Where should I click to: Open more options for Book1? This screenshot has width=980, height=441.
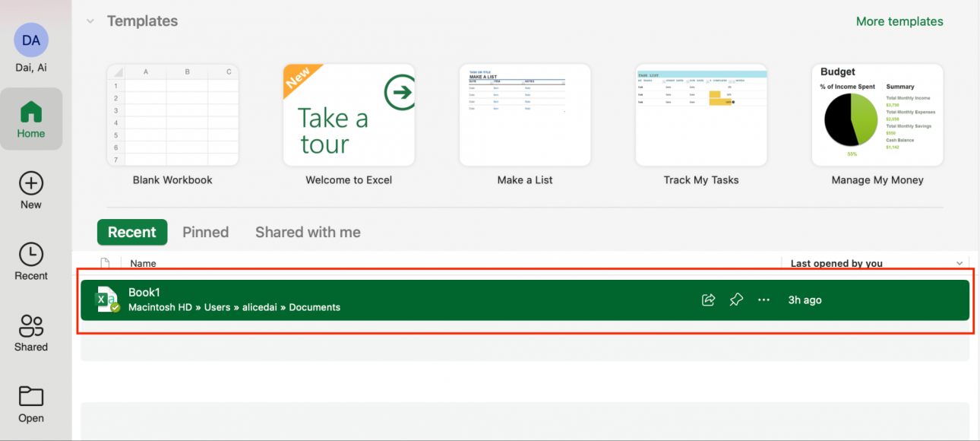(x=763, y=300)
